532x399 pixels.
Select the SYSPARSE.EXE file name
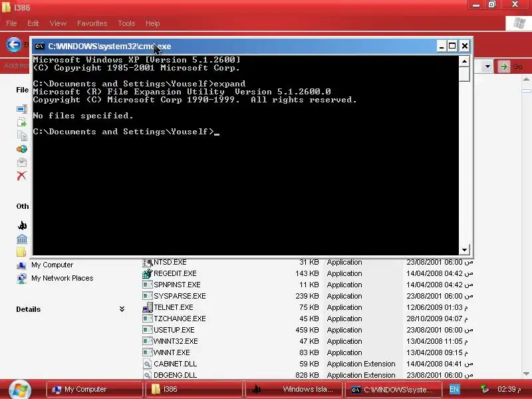pyautogui.click(x=180, y=296)
